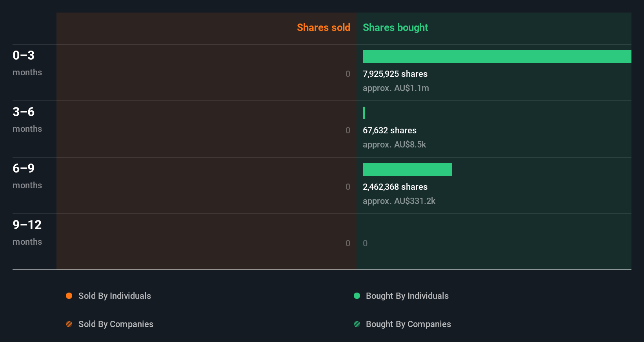This screenshot has width=644, height=342.
Task: Click the '67,632 shares' value
Action: click(389, 130)
